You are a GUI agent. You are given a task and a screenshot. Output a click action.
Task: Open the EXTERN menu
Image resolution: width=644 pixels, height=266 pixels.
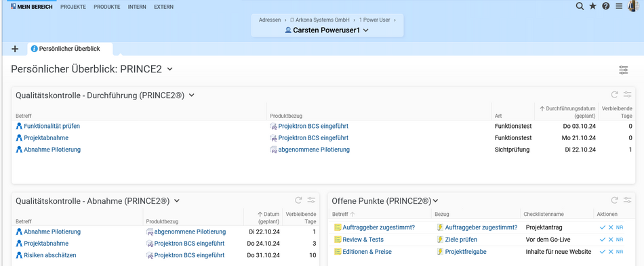click(163, 7)
